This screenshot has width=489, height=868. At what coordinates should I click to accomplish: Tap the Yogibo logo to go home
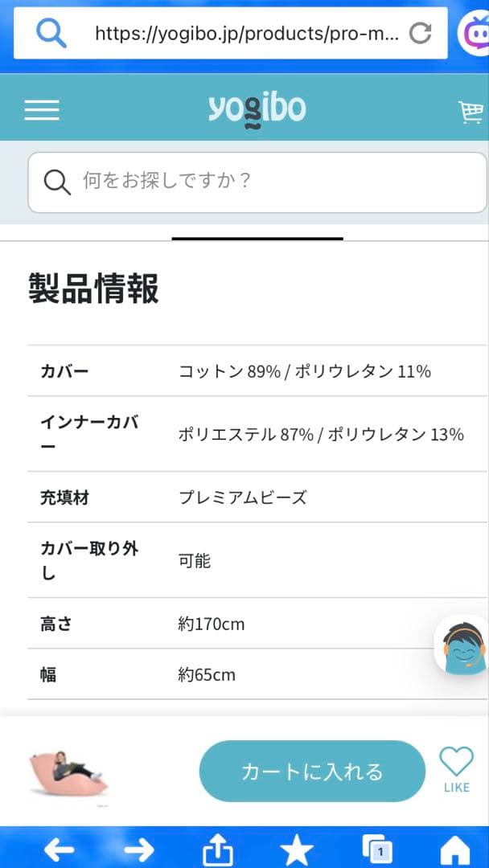[x=257, y=107]
